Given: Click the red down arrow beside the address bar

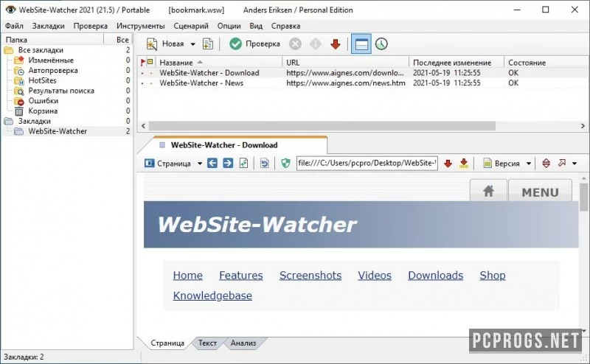Looking at the screenshot, I should [448, 163].
